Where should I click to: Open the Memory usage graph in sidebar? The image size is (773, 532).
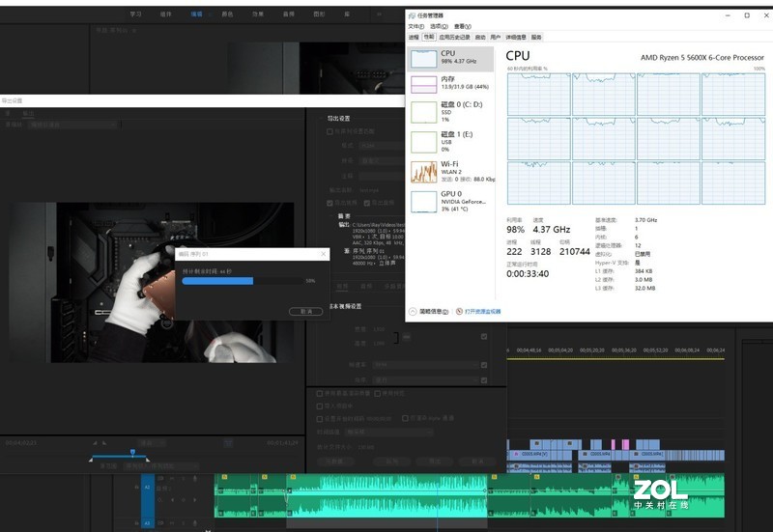tap(423, 85)
